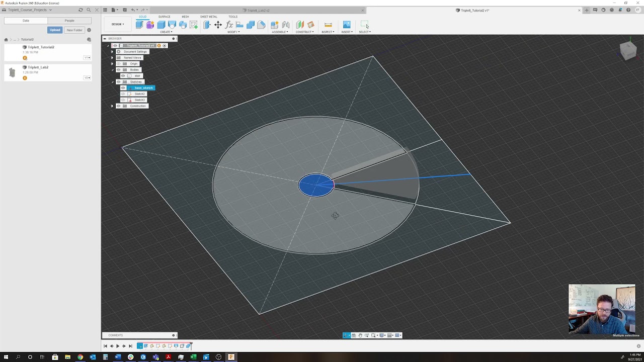The image size is (644, 362).
Task: Open Change Parameters fx tool
Action: coord(229,25)
